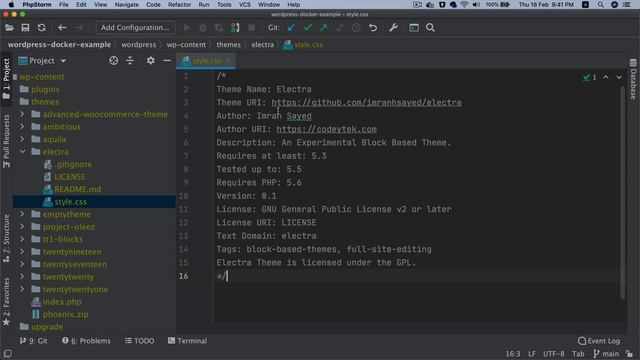The width and height of the screenshot is (640, 360).
Task: Click UTF-8 encoding in status bar
Action: [x=553, y=354]
